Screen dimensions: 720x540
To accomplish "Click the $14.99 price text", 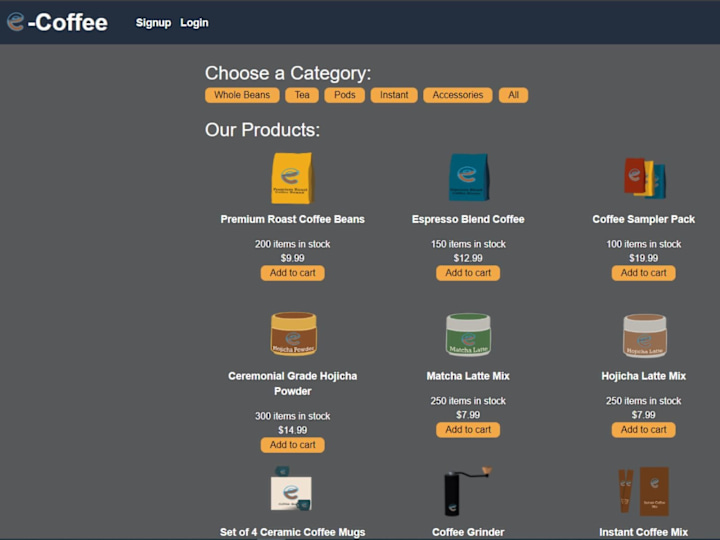I will [292, 430].
